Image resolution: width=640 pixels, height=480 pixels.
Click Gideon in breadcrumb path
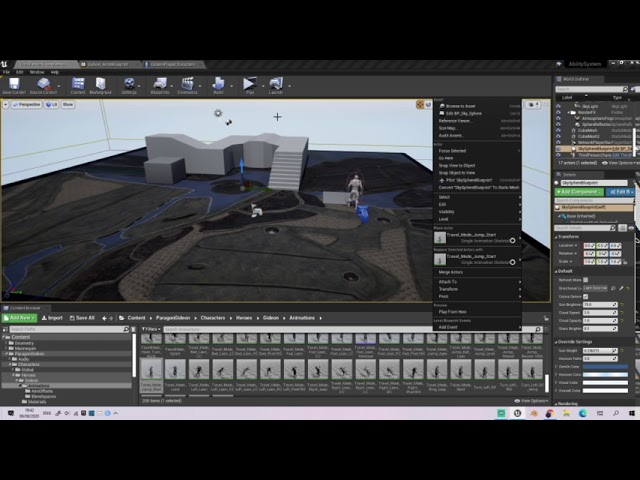point(271,318)
